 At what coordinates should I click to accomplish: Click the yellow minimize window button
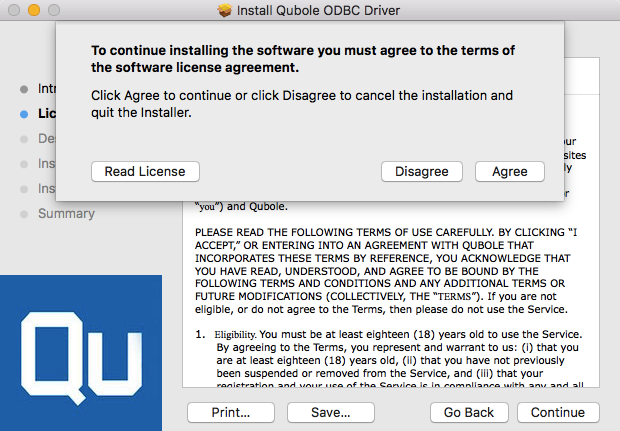pyautogui.click(x=34, y=10)
